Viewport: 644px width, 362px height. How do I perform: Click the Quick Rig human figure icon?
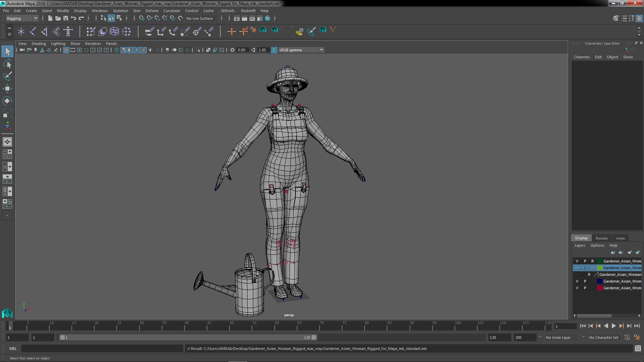(68, 32)
